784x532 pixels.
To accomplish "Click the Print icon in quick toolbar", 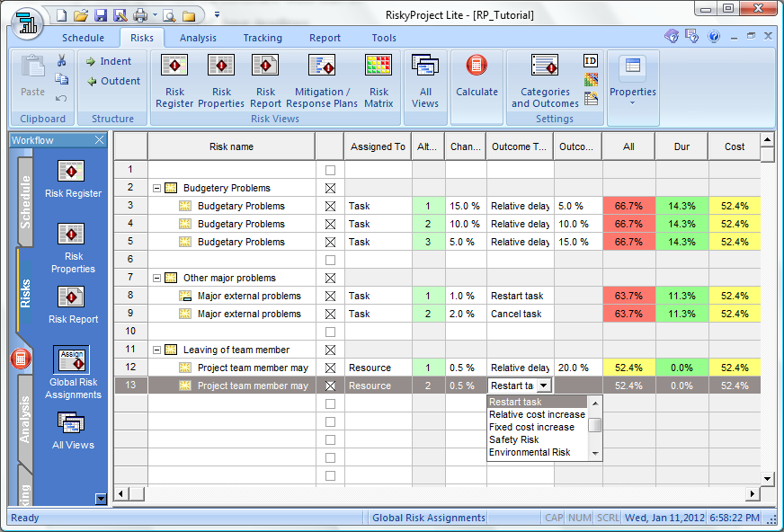I will [140, 16].
